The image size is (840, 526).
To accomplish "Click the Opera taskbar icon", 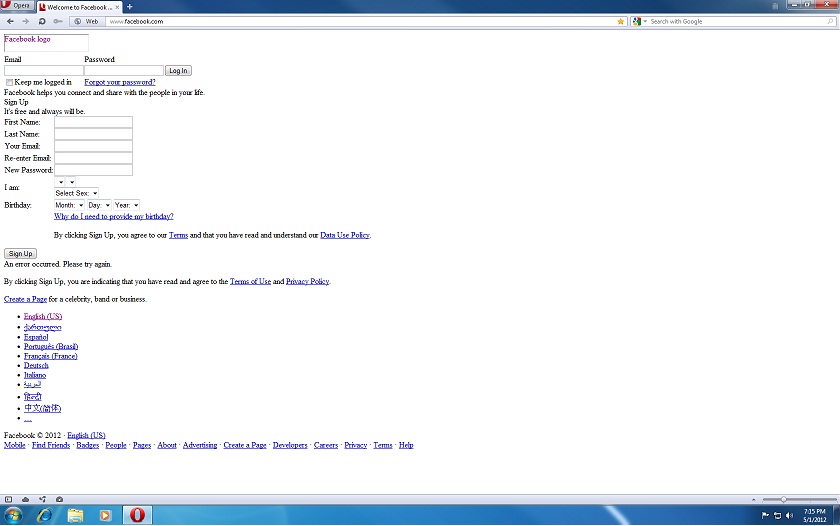I will click(x=137, y=515).
